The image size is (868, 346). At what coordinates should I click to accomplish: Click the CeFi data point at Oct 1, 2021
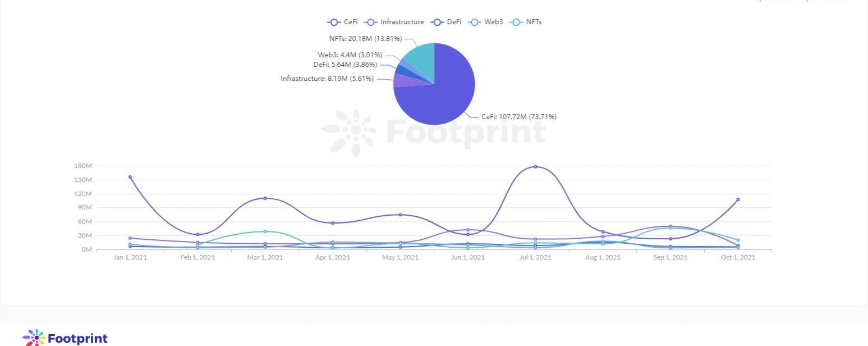[738, 199]
